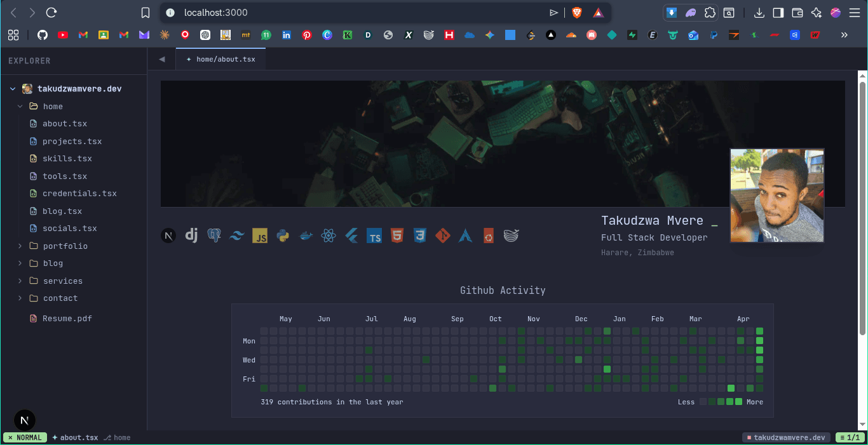The height and width of the screenshot is (445, 868).
Task: Open the Next.js dev tools badge in the bottom-left corner
Action: 25,420
